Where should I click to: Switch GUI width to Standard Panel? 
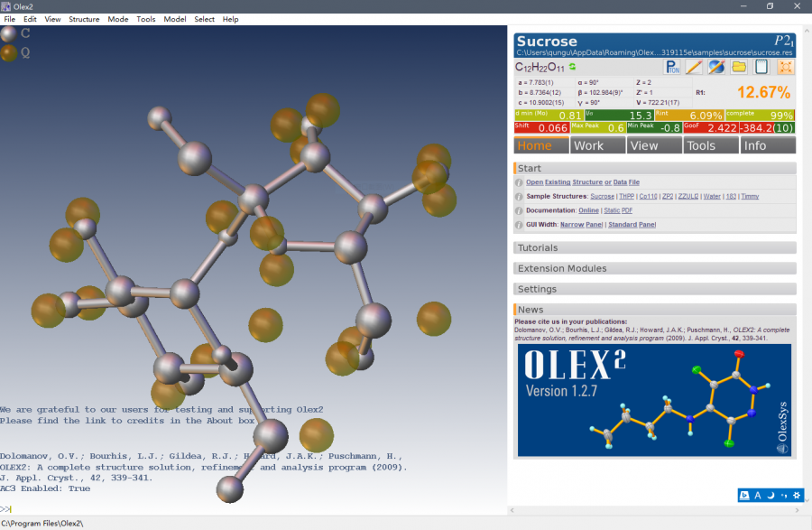coord(632,224)
